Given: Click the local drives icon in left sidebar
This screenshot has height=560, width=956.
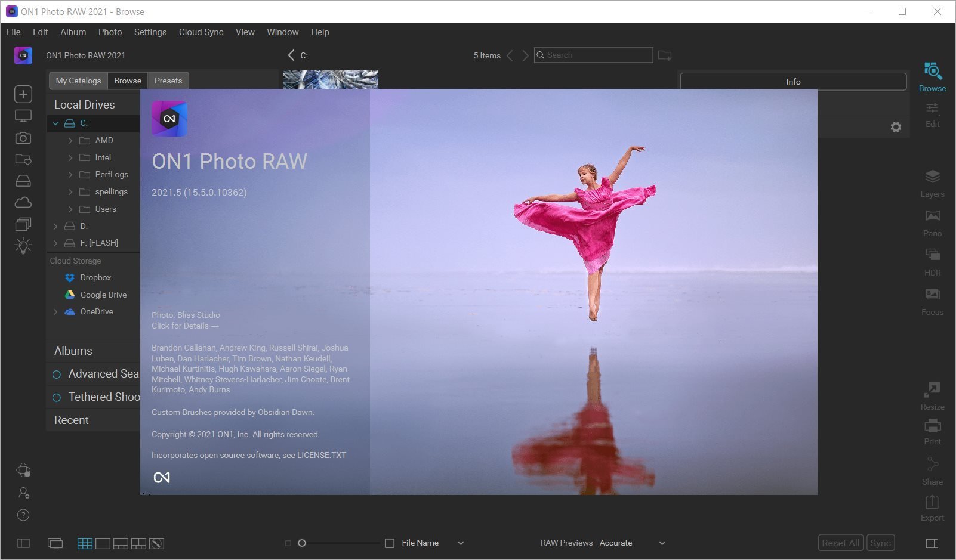Looking at the screenshot, I should click(23, 181).
